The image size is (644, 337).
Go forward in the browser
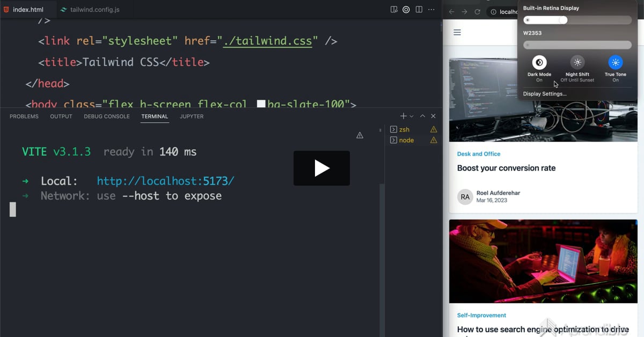[x=464, y=11]
